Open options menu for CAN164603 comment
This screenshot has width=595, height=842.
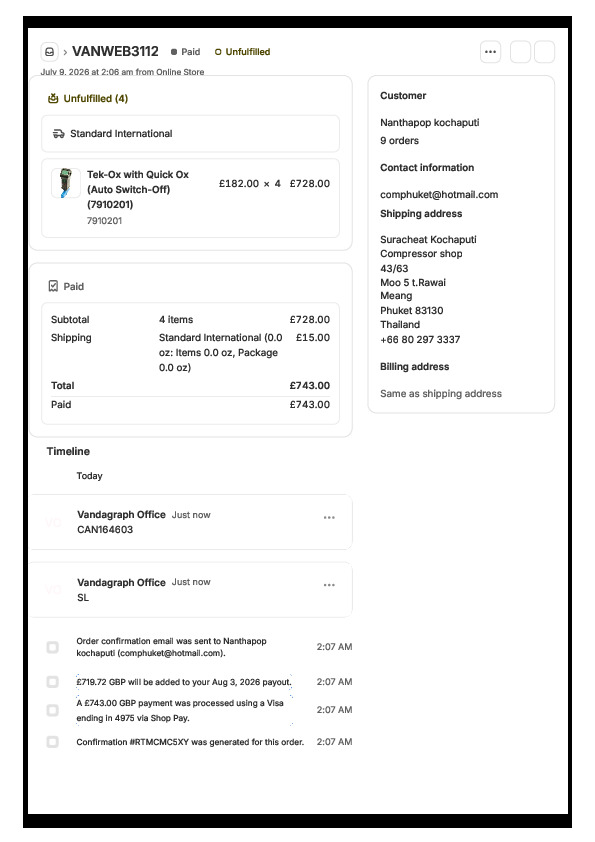point(329,518)
